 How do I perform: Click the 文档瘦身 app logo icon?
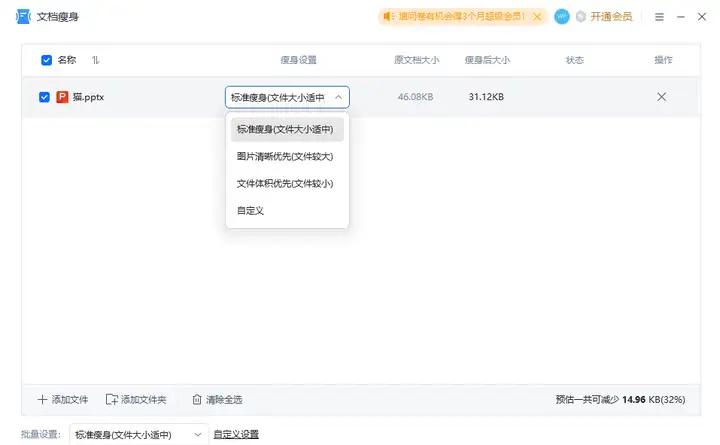22,17
